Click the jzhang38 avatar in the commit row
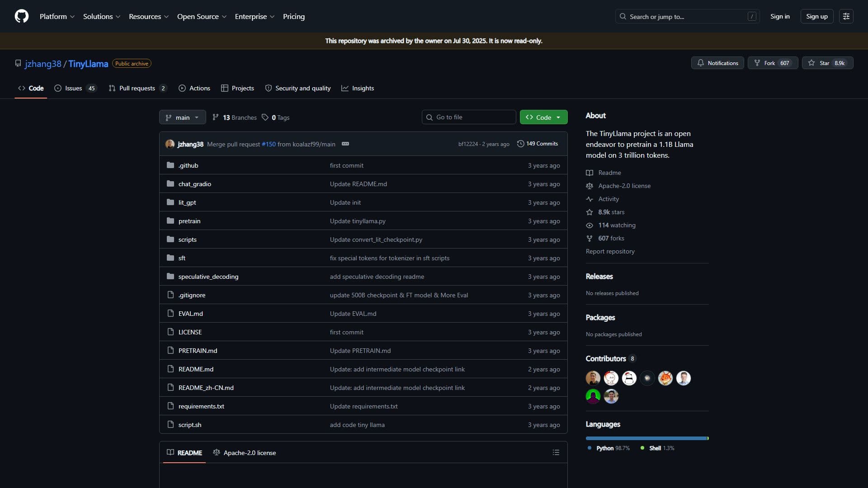This screenshot has height=488, width=868. [x=170, y=144]
